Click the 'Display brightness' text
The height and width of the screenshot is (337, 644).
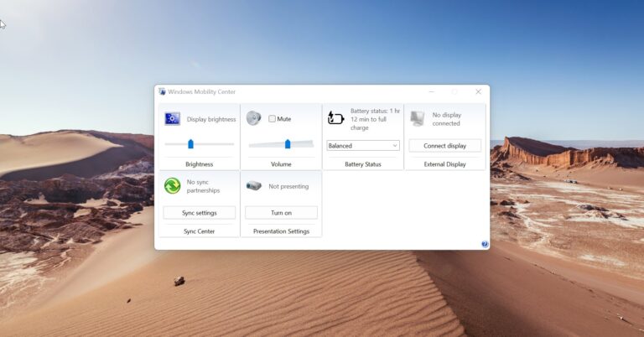click(x=211, y=119)
